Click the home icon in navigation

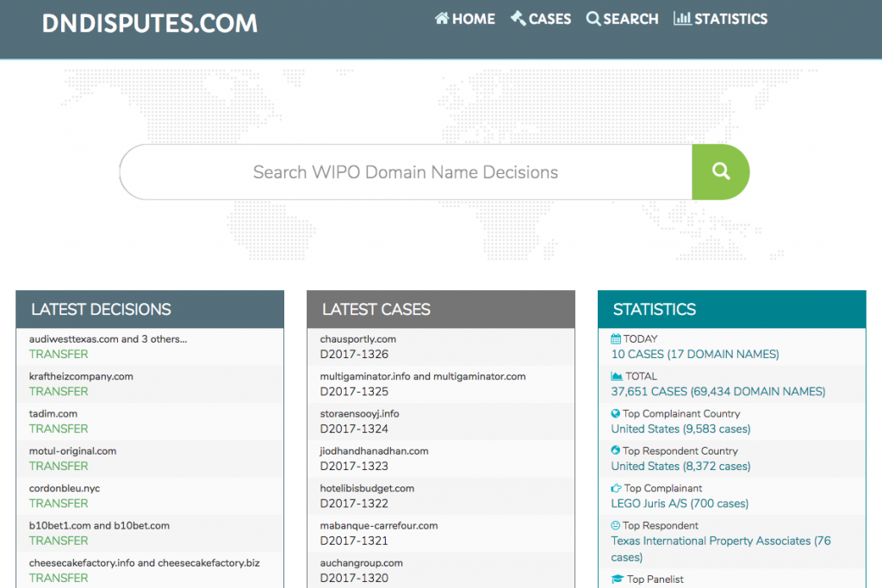(442, 19)
